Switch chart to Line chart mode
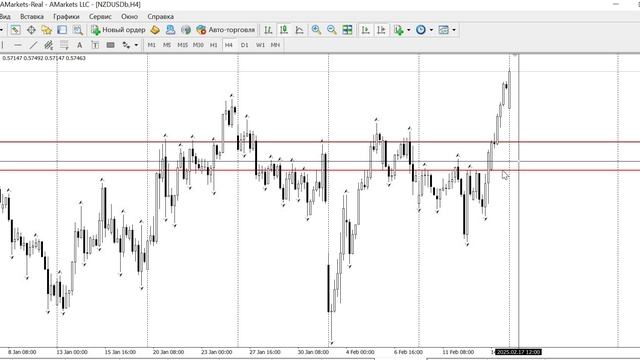This screenshot has height=360, width=640. point(299,30)
